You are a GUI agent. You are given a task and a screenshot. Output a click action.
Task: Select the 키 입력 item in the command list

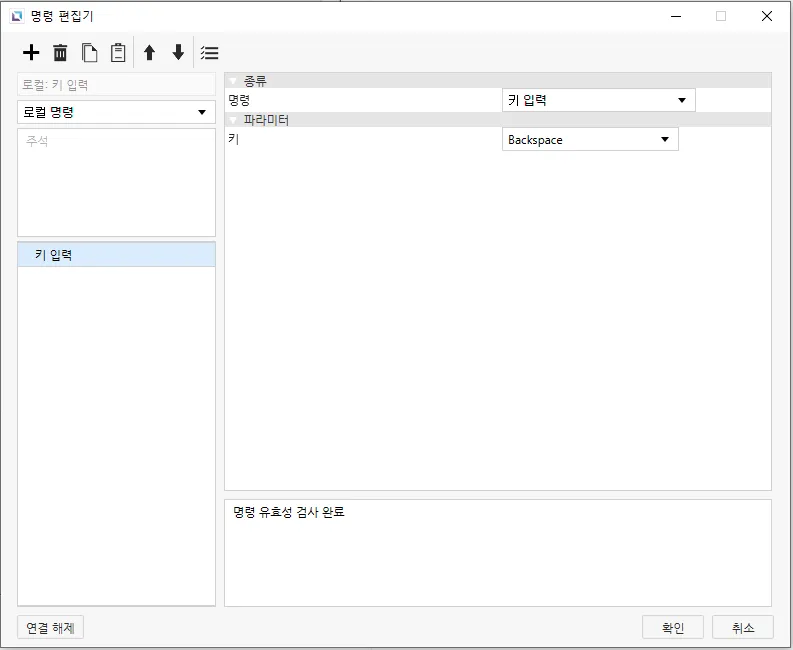click(116, 255)
